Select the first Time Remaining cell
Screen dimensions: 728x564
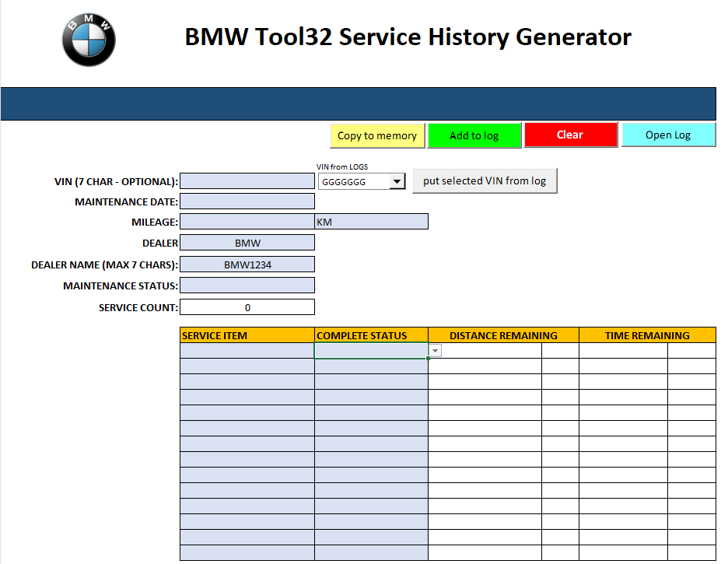pyautogui.click(x=623, y=351)
